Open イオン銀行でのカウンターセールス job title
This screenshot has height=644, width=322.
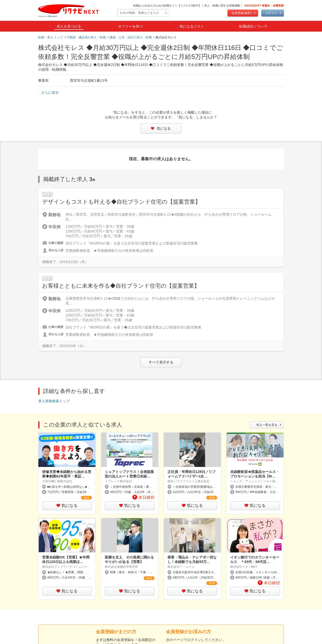click(x=255, y=559)
